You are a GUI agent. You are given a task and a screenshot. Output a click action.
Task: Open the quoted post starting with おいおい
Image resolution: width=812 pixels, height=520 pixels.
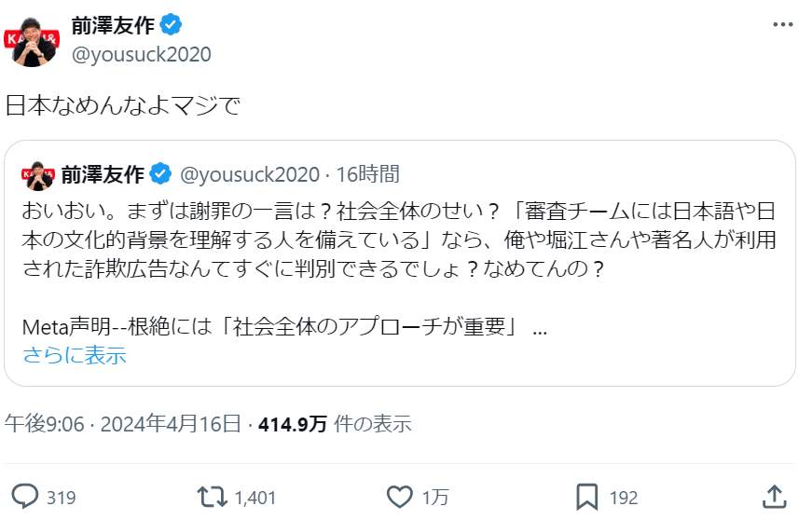(399, 242)
